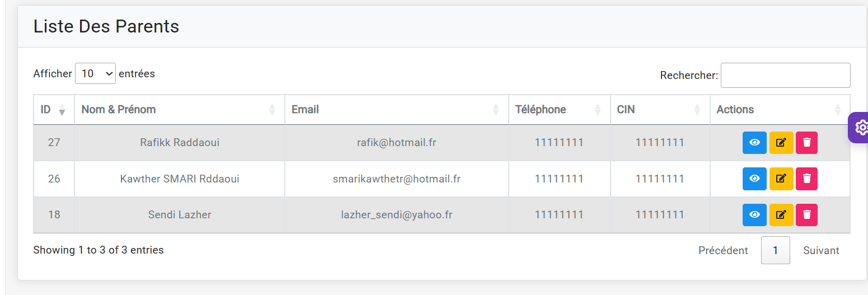This screenshot has height=295, width=868.
Task: Delete the Sendi Lazher entry
Action: pos(806,215)
